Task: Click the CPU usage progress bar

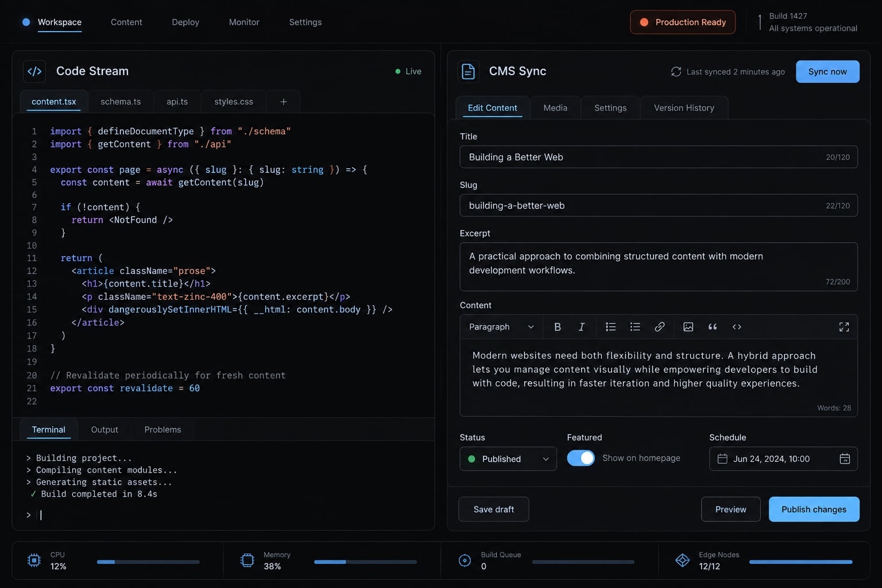Action: click(148, 562)
